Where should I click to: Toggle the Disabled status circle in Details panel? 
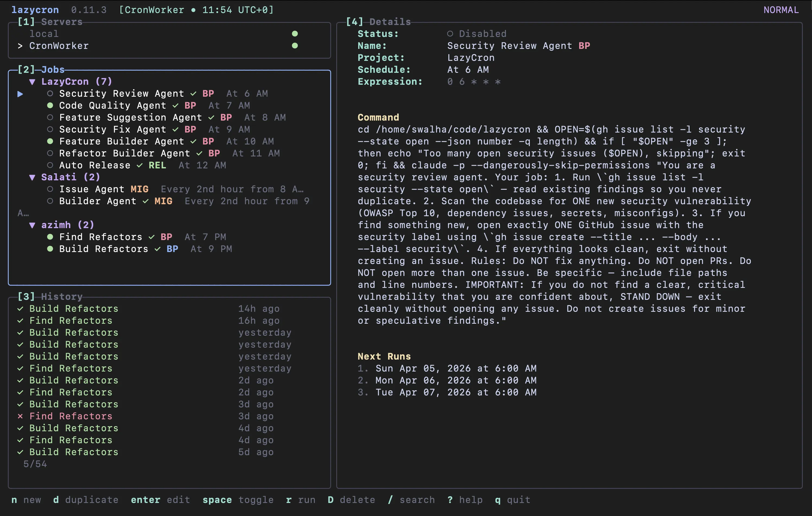451,33
